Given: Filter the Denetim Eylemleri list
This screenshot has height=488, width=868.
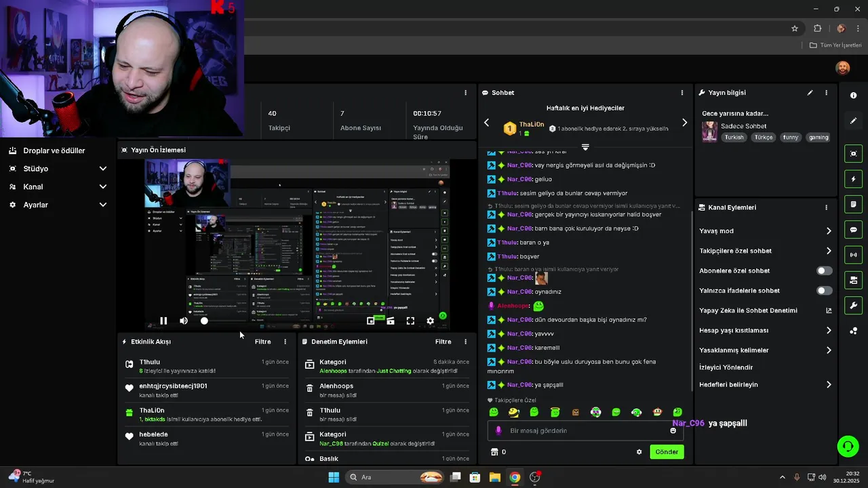Looking at the screenshot, I should 443,342.
